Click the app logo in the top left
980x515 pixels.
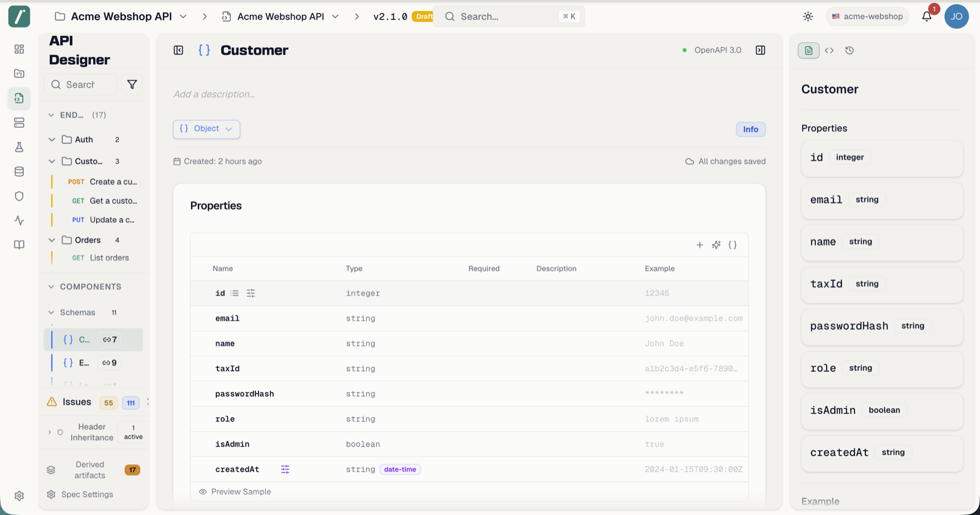19,17
